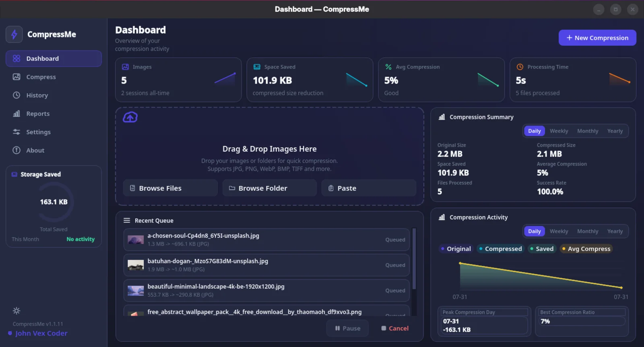Click the Processing Time clock icon
This screenshot has width=644, height=347.
tap(520, 67)
